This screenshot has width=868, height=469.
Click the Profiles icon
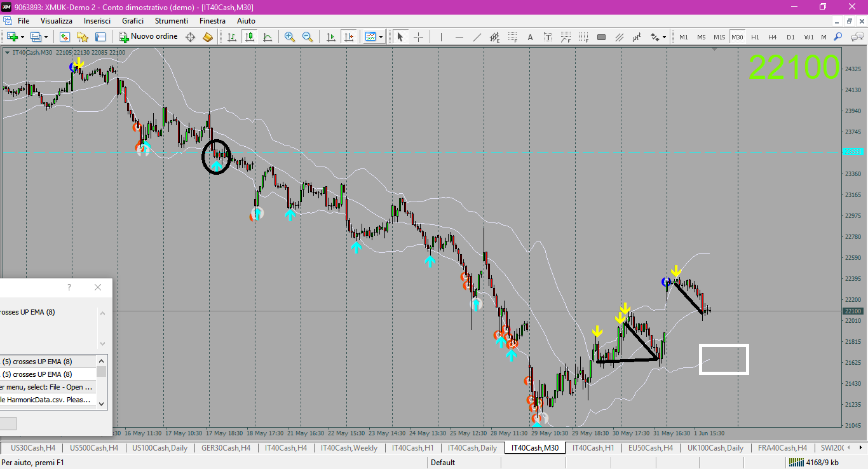coord(36,37)
